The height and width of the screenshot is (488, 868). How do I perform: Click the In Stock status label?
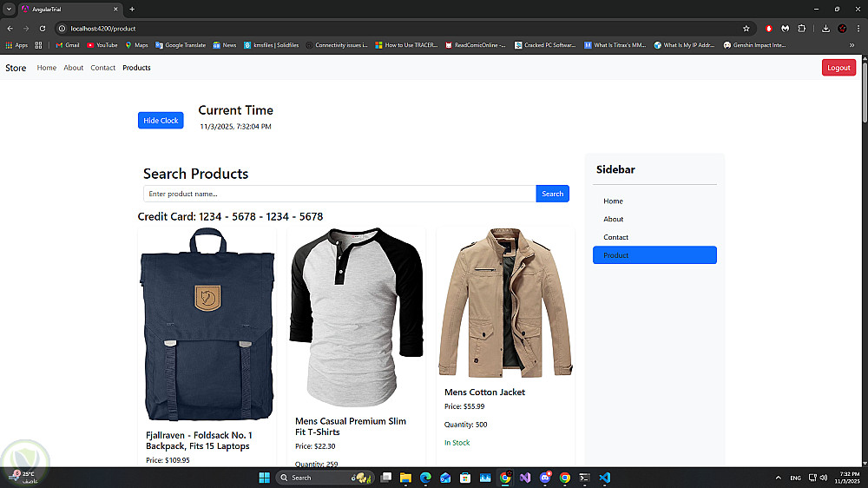pos(457,443)
